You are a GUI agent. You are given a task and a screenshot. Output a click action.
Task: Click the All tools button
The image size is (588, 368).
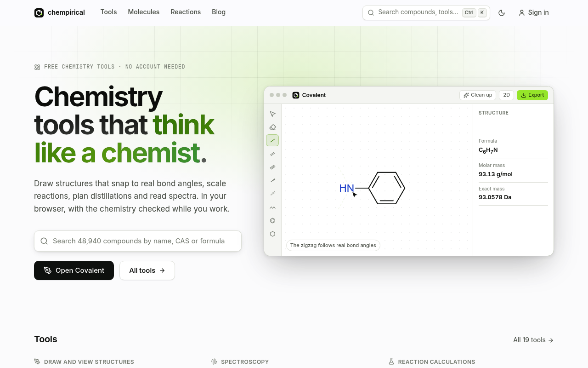click(147, 270)
